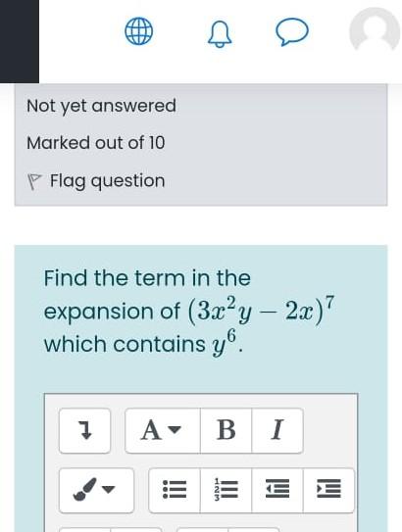The image size is (402, 532).
Task: Insert a numbered list
Action: coord(226,490)
